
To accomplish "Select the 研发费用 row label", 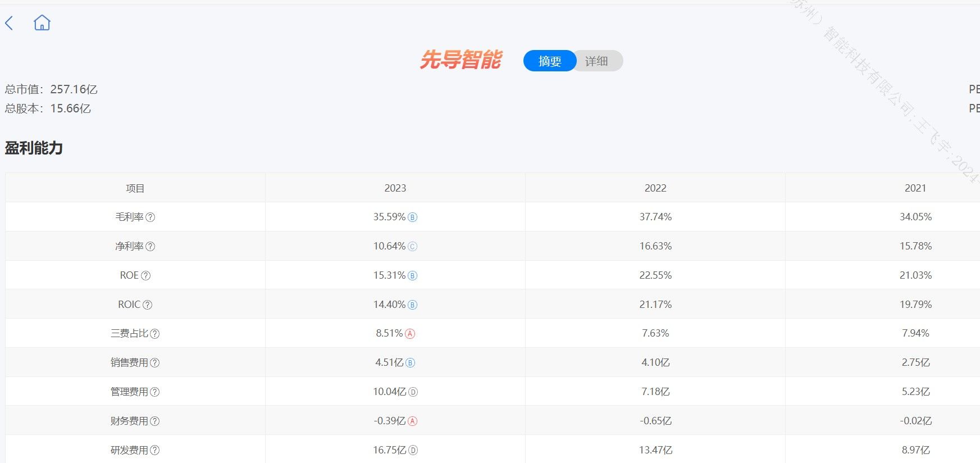I will tap(130, 450).
